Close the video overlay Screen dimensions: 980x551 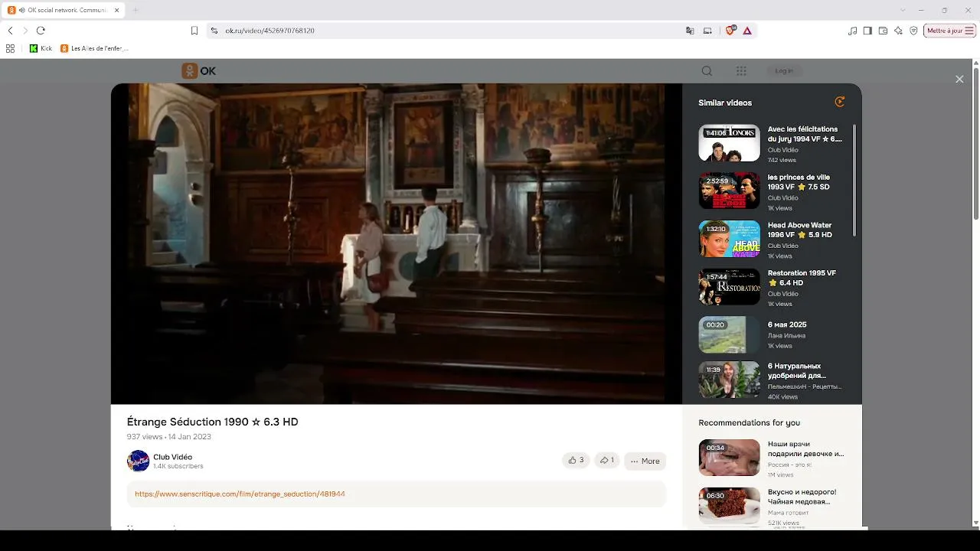click(959, 79)
